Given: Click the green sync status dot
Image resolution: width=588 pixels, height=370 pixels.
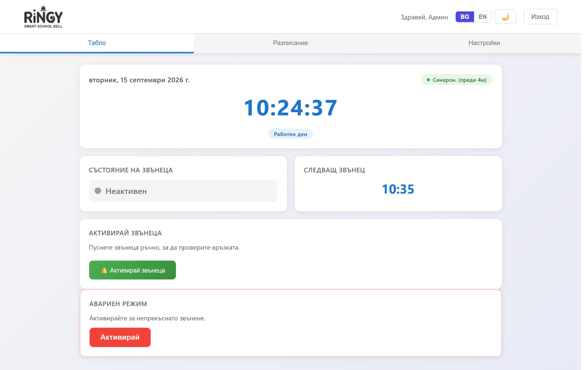Looking at the screenshot, I should click(x=429, y=80).
